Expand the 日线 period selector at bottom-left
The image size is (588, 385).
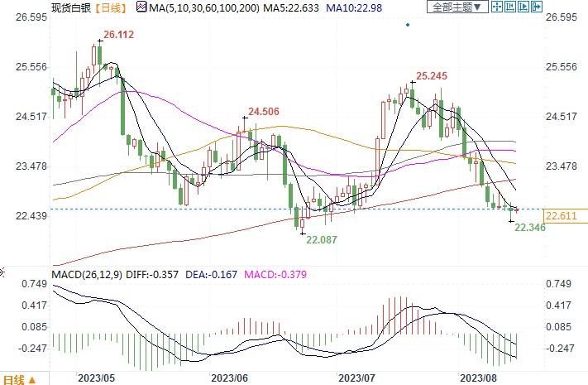pos(15,378)
